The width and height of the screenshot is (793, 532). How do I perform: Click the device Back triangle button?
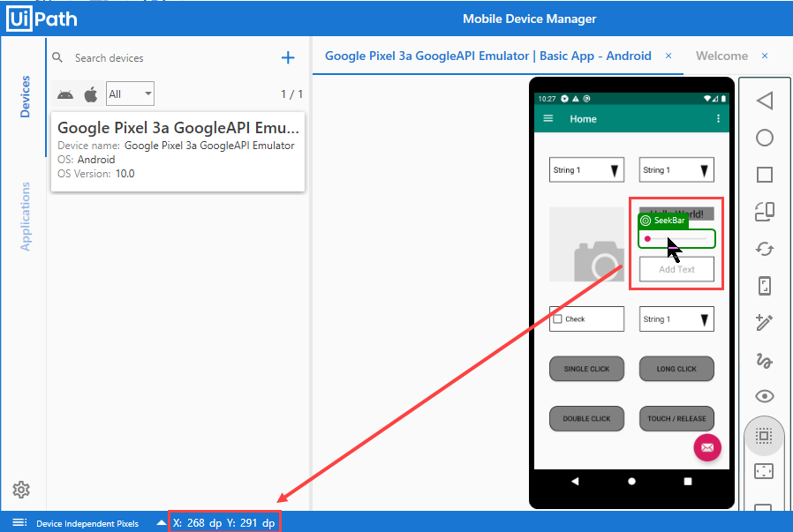(765, 101)
